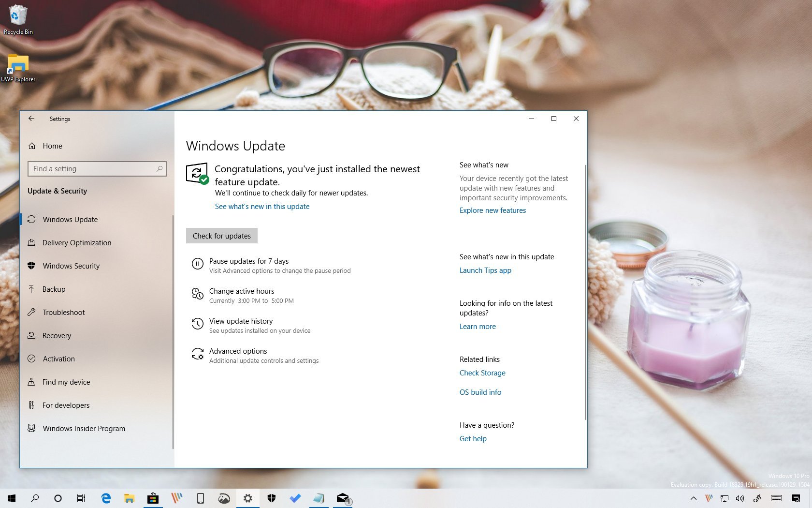Open taskbar Search
This screenshot has height=508, width=812.
click(x=35, y=498)
